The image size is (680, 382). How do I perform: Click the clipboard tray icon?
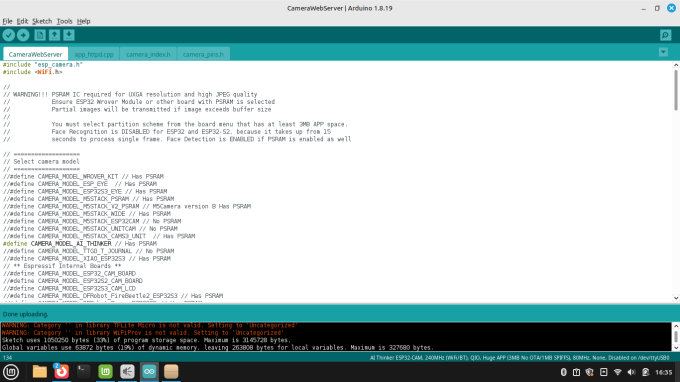point(576,372)
